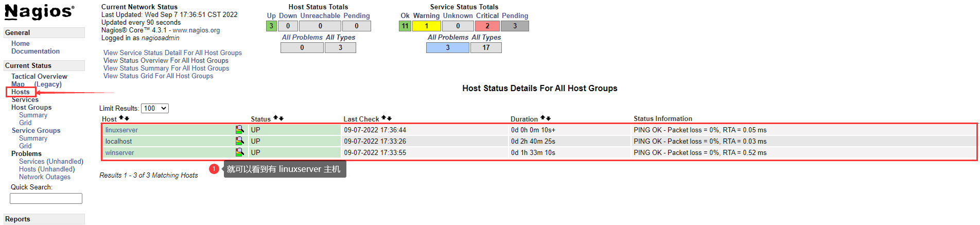This screenshot has height=225, width=980.
Task: Visit www.nagios.org link
Action: [196, 30]
